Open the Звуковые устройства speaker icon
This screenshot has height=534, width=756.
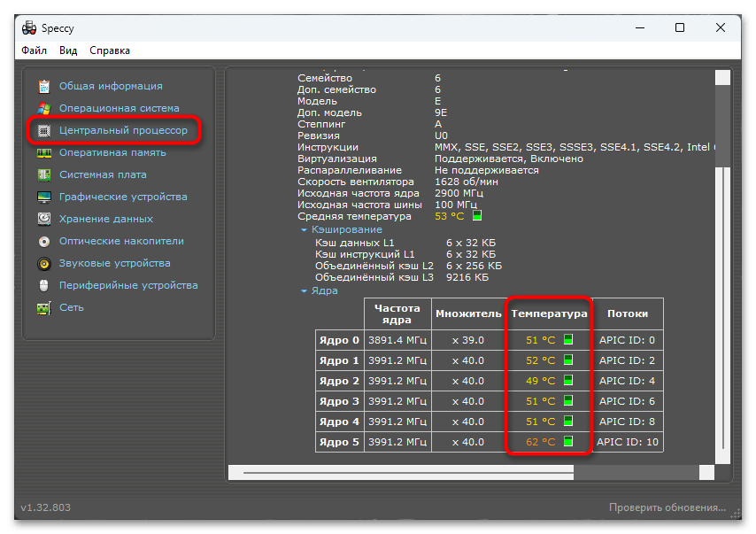coord(44,264)
